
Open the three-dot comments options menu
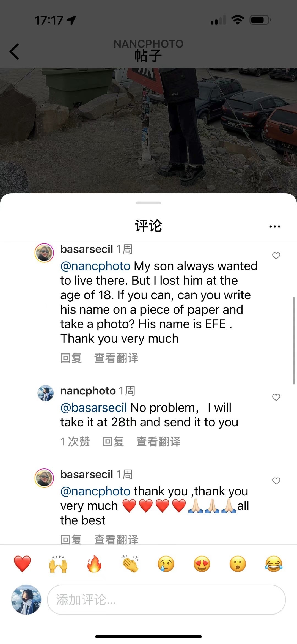point(275,226)
